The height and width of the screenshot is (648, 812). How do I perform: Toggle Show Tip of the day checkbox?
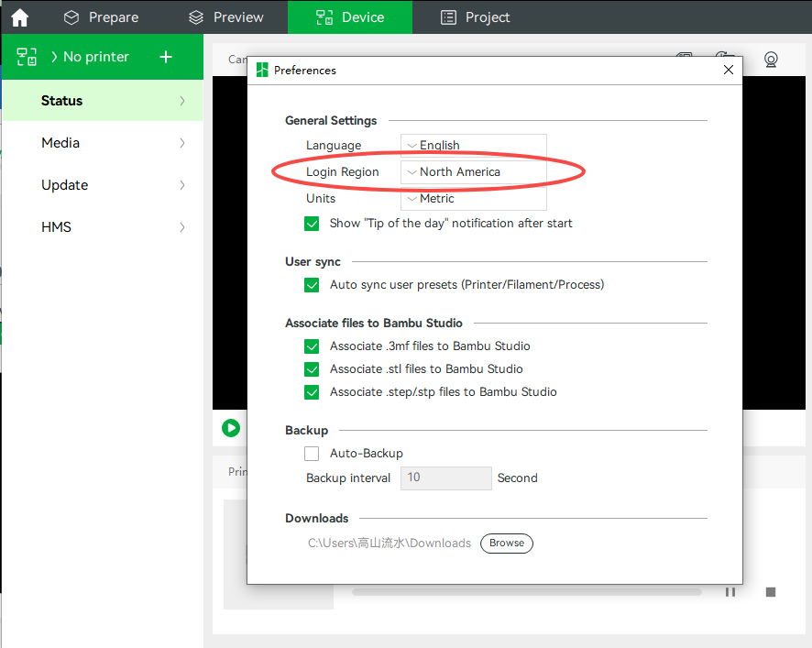click(x=312, y=224)
